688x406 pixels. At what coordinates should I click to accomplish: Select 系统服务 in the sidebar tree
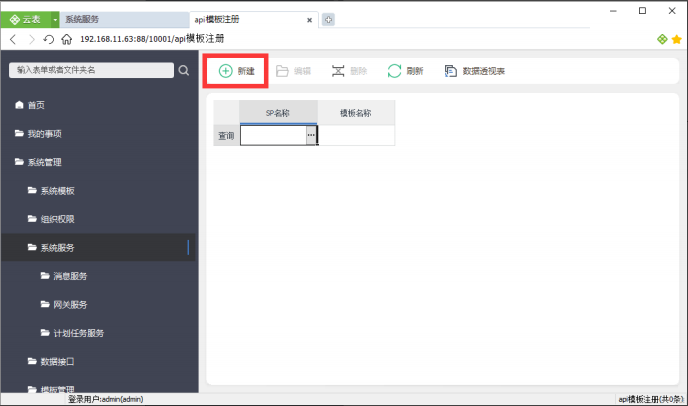click(x=99, y=248)
